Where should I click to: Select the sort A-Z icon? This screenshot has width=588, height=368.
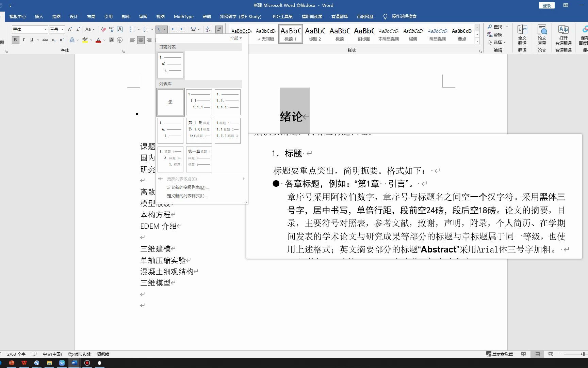[x=208, y=29]
